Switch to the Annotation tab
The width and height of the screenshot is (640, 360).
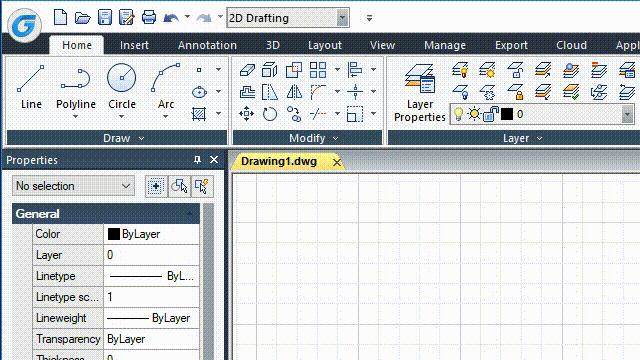click(207, 45)
